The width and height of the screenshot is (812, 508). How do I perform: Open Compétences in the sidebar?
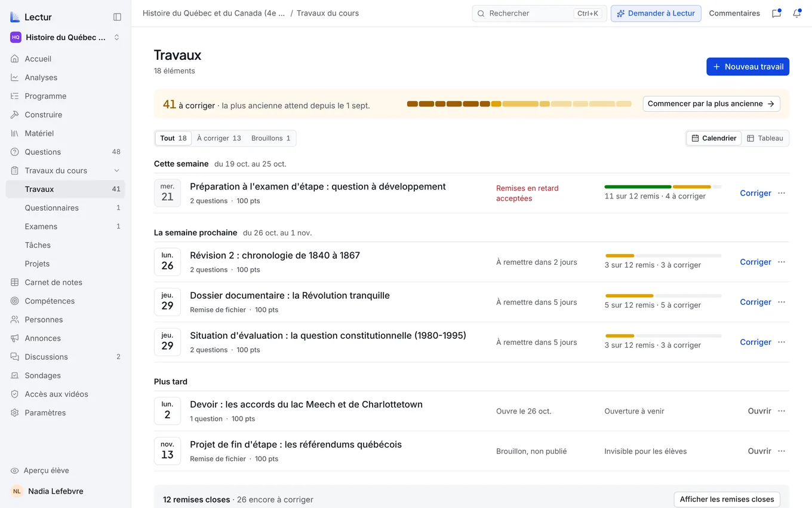(x=65, y=301)
